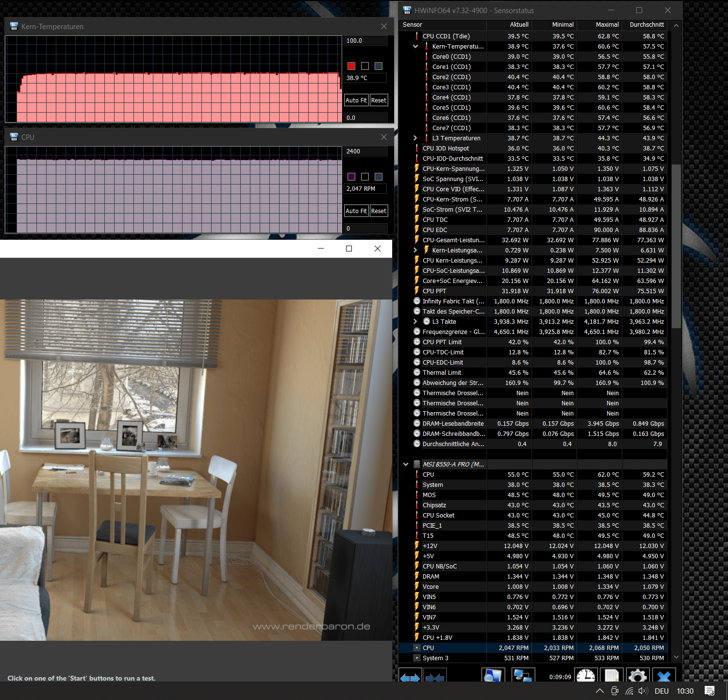Screen dimensions: 728x700
Task: Close the Kern-Temperaturen graph window
Action: point(384,26)
